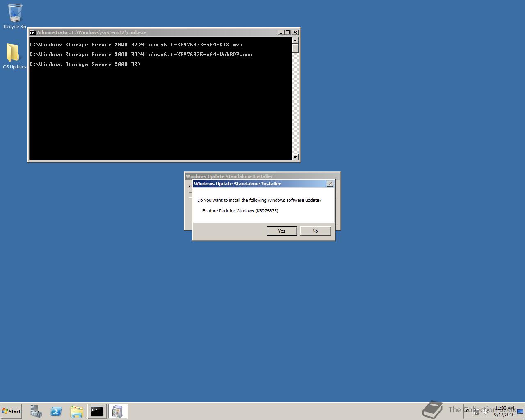Click the KB976835-x64-WebRDP.msu command line

[141, 55]
